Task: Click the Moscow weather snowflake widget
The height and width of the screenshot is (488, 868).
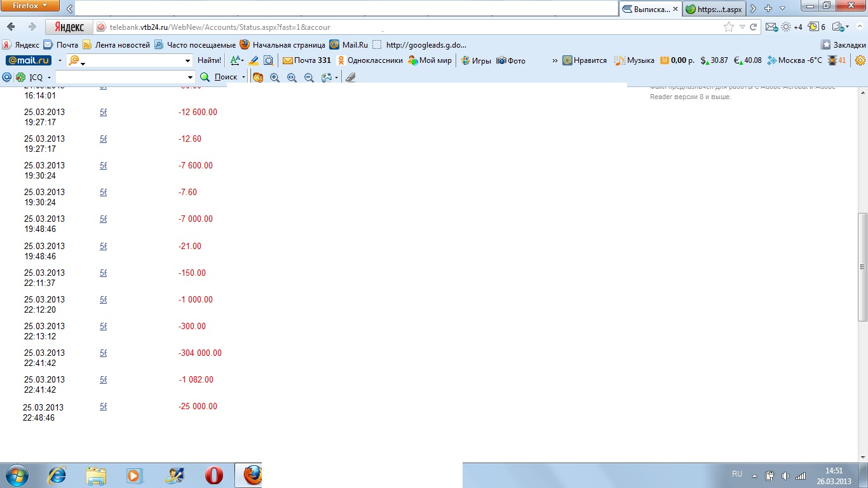Action: [x=794, y=60]
